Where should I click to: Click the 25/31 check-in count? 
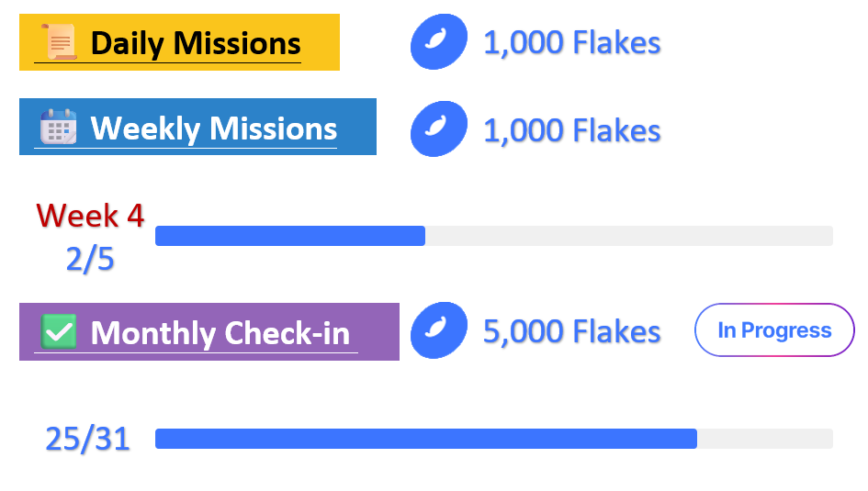pos(88,439)
